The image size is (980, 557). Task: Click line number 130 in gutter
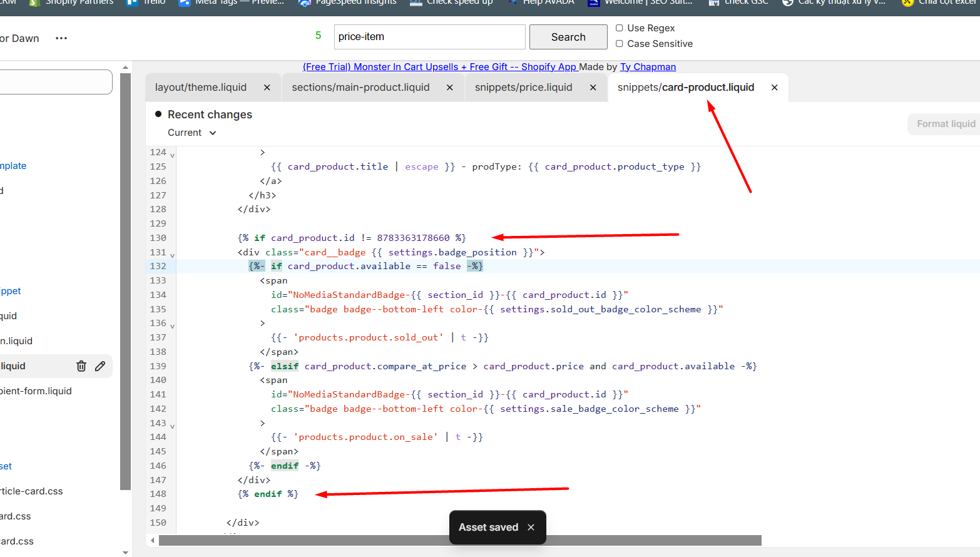click(158, 238)
